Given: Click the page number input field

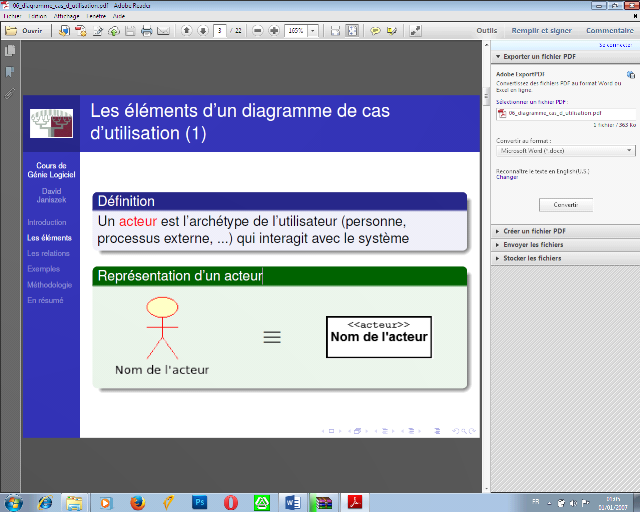Looking at the screenshot, I should pyautogui.click(x=221, y=31).
